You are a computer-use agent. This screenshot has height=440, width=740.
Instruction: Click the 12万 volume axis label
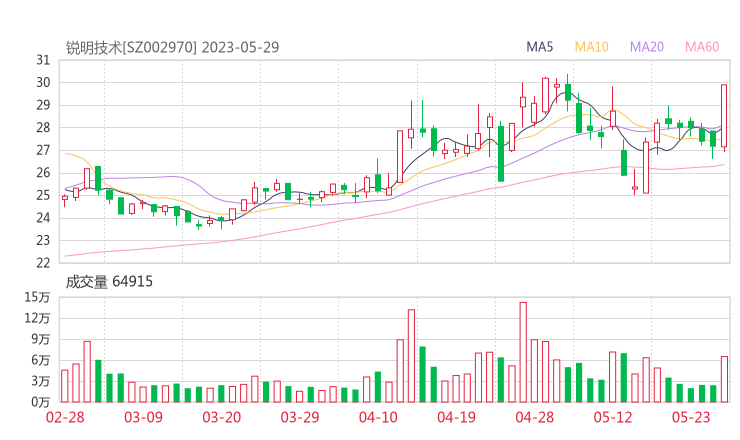(37, 318)
